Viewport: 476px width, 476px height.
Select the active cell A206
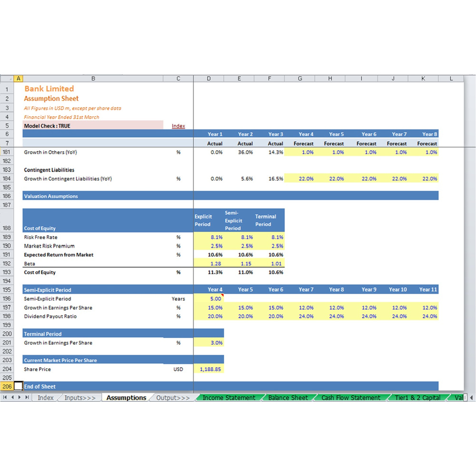pyautogui.click(x=18, y=386)
